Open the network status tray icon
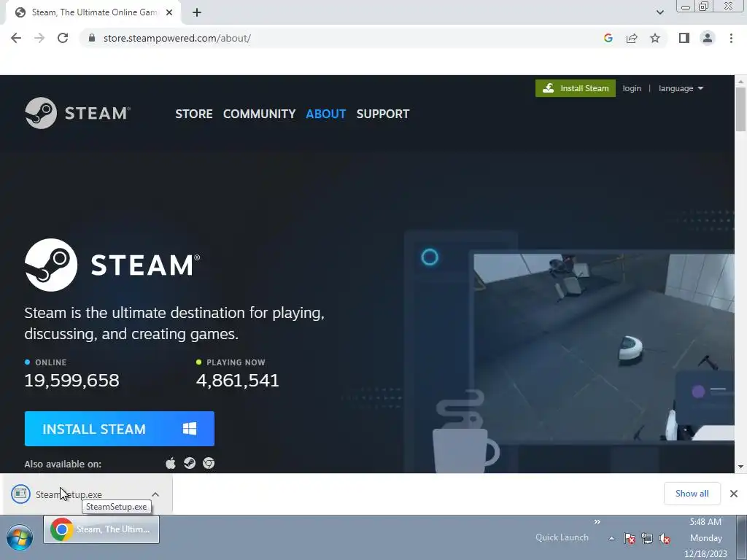This screenshot has height=560, width=747. [647, 539]
